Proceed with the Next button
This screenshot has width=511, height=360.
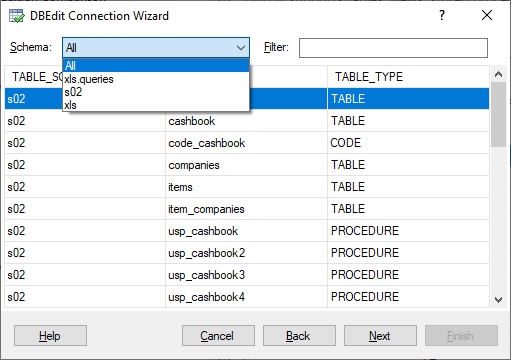click(380, 336)
